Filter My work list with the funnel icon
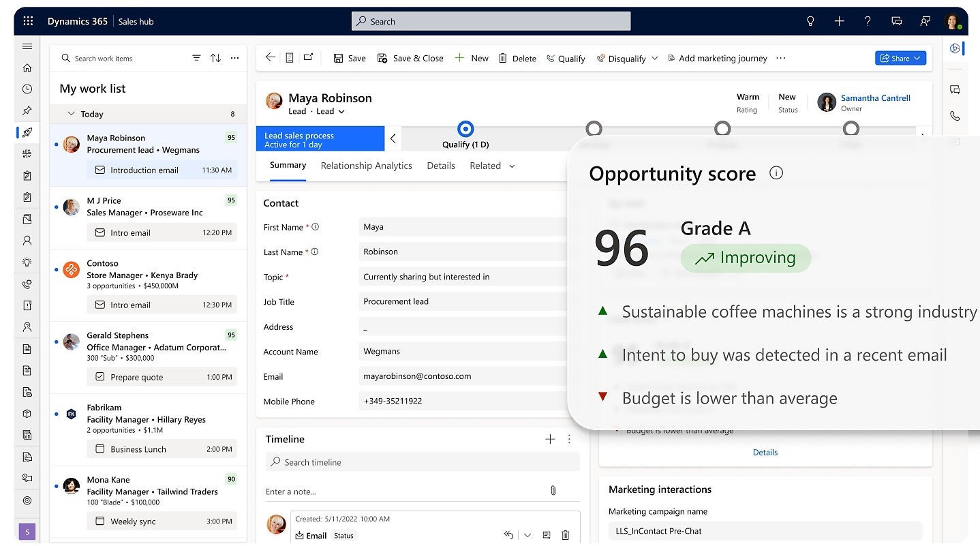 196,58
